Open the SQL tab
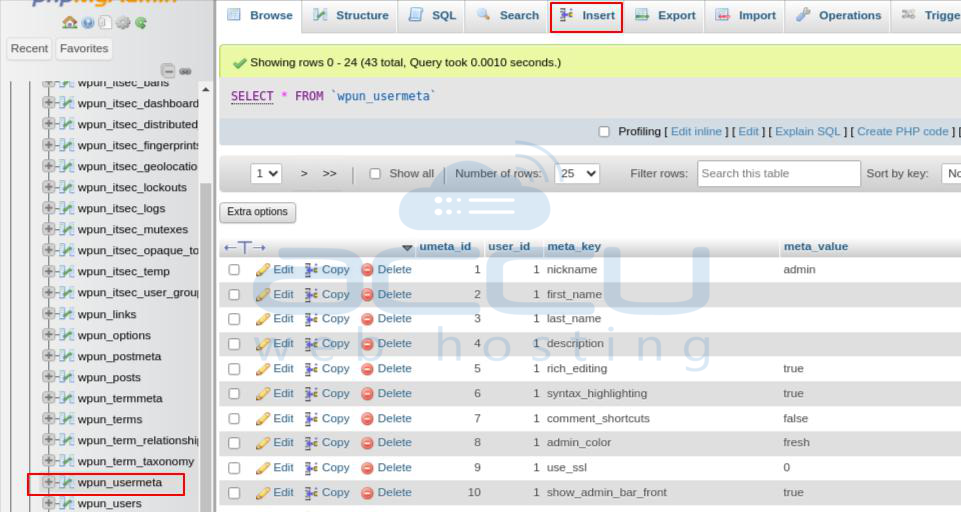The image size is (961, 512). 432,15
